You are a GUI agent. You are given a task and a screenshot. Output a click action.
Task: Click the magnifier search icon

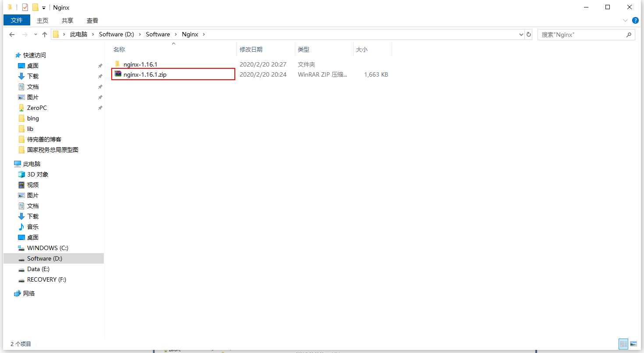[629, 34]
